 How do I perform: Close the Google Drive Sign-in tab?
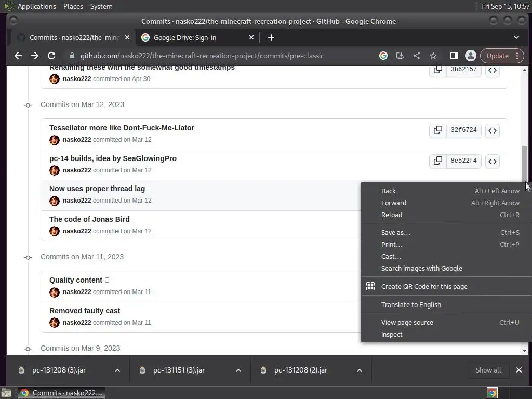pos(251,37)
